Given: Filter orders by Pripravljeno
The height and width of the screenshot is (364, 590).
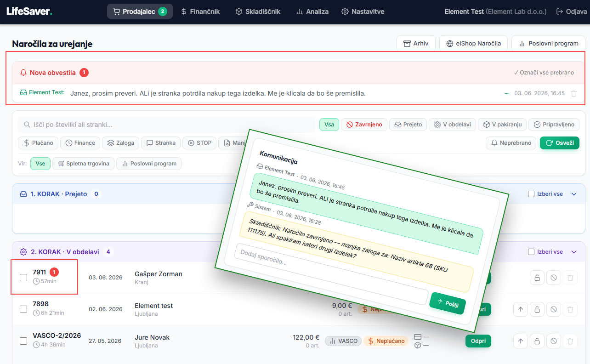Looking at the screenshot, I should pos(554,125).
